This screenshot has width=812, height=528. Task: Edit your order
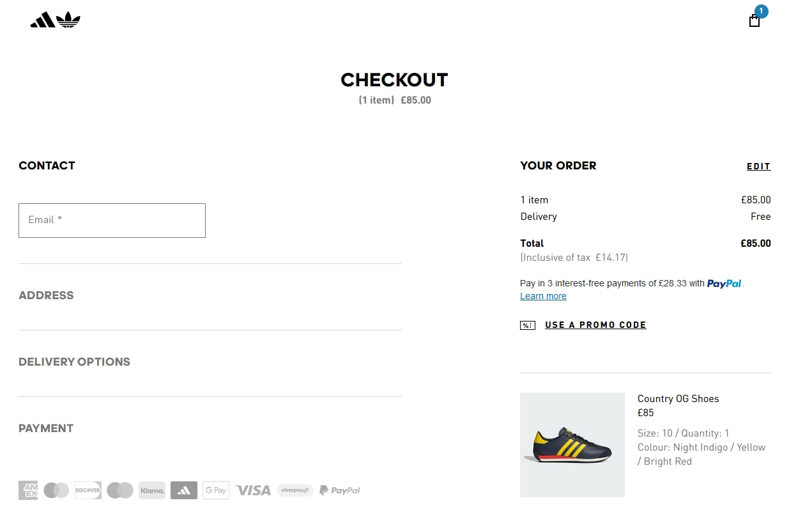coord(759,167)
